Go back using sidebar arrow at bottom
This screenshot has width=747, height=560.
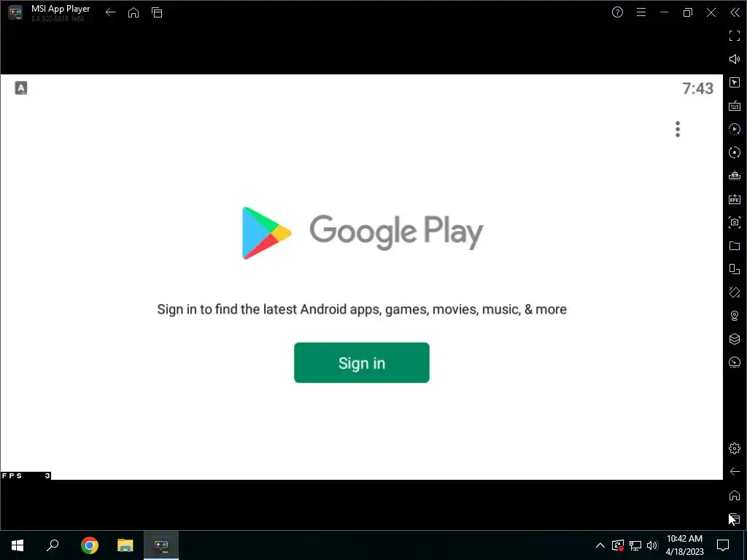coord(734,472)
